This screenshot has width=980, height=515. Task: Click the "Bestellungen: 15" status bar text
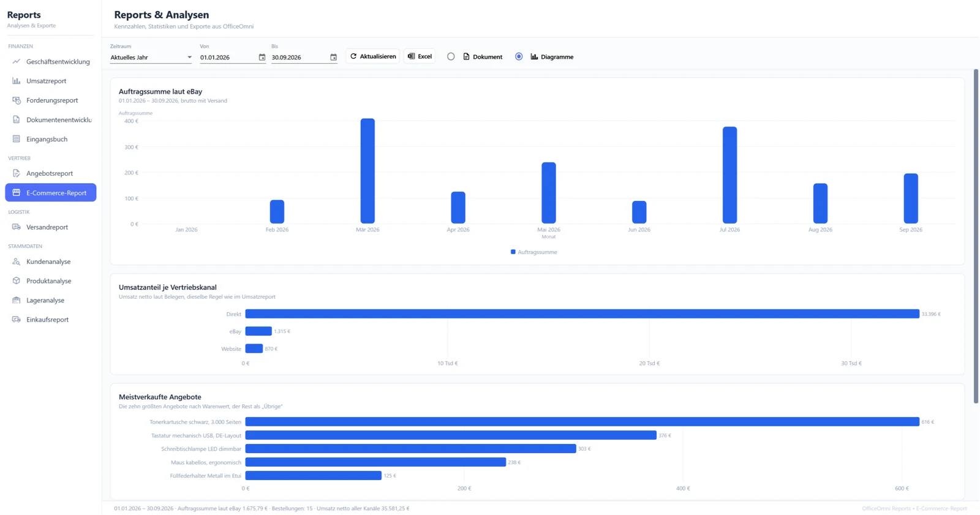tap(292, 508)
